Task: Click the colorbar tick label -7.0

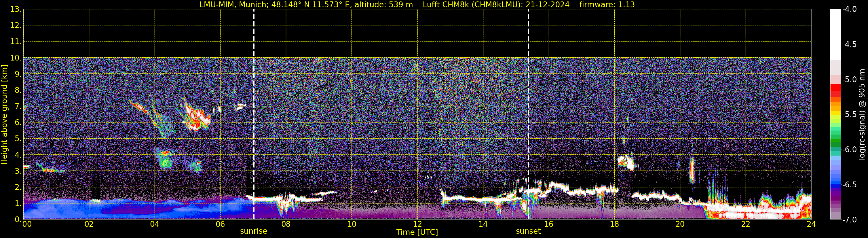Action: 850,220
